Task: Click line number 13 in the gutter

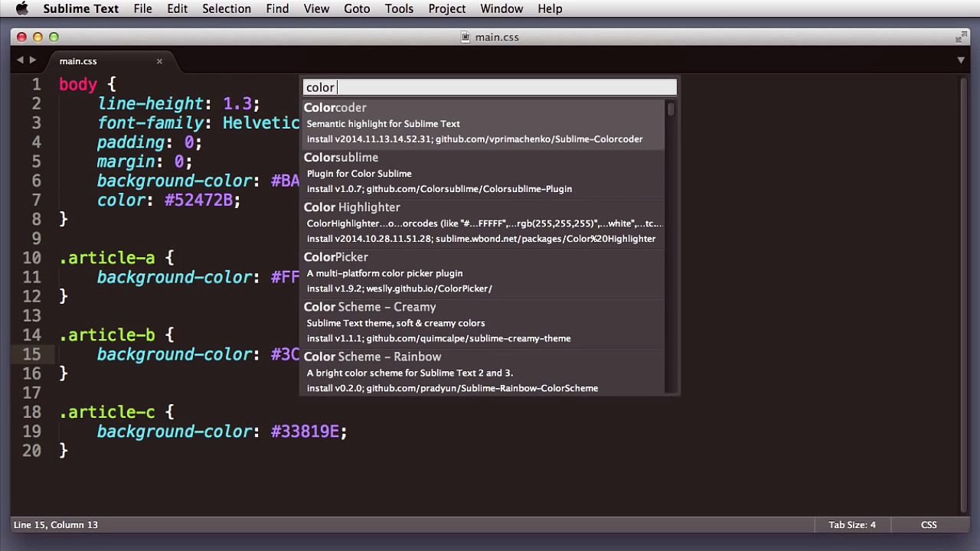Action: (31, 316)
